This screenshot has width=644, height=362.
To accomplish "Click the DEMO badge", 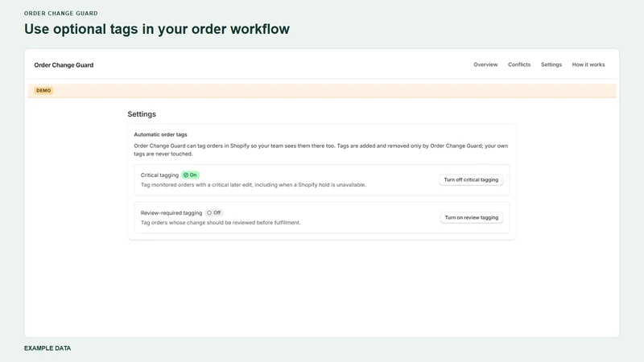I will (x=43, y=91).
